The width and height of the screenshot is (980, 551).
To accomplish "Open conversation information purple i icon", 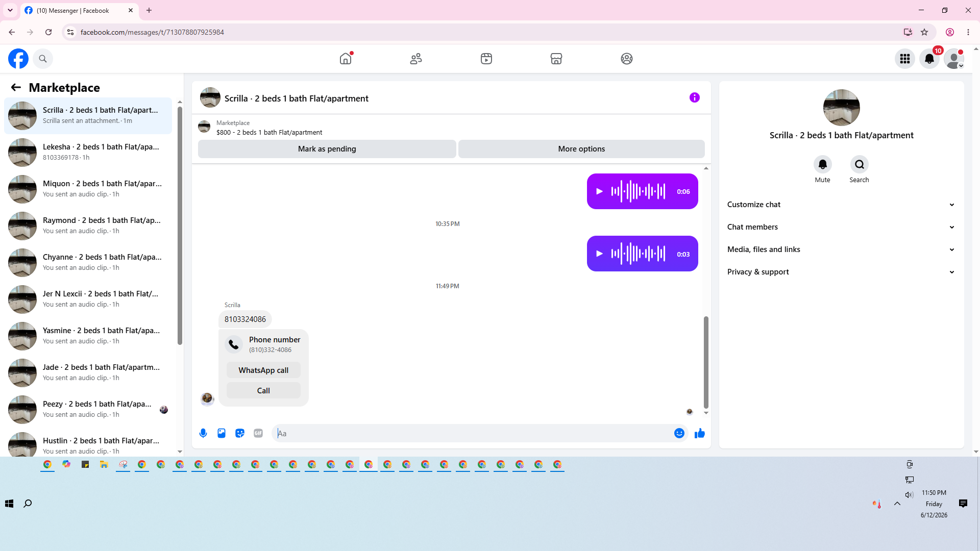I will tap(694, 97).
